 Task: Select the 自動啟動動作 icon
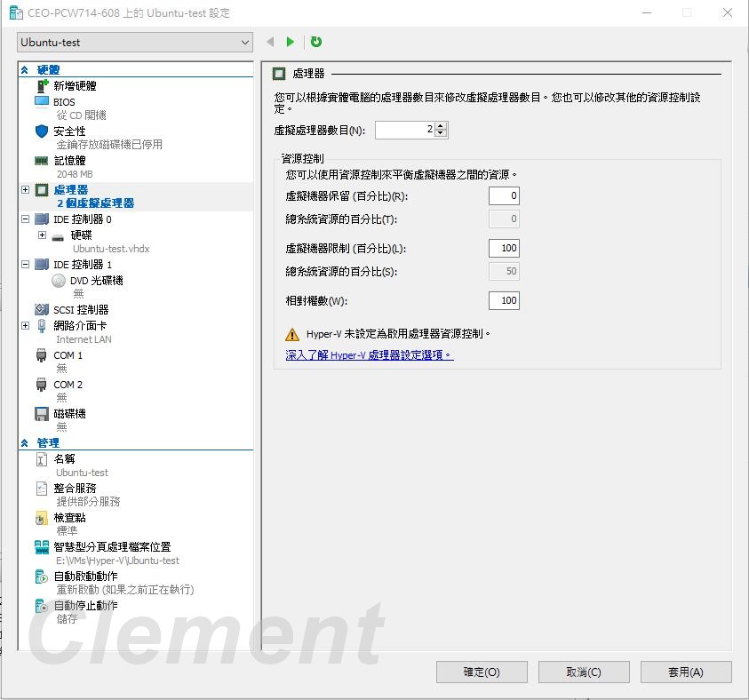(x=42, y=577)
